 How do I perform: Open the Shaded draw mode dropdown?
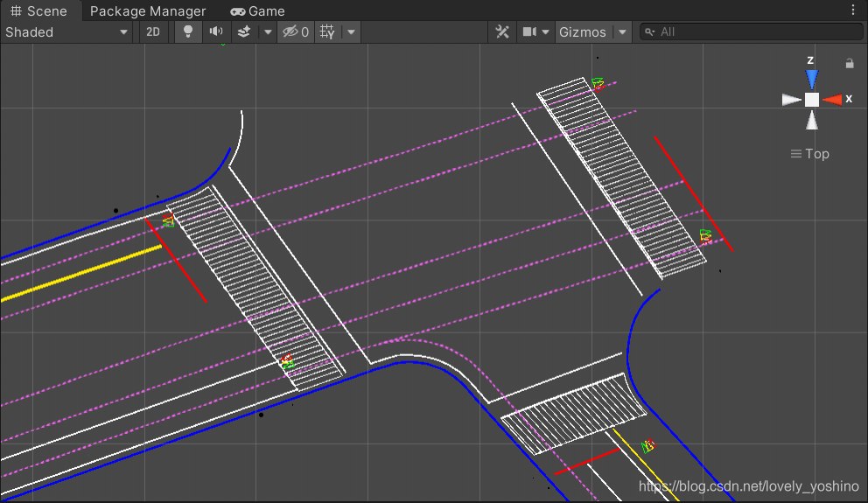(x=66, y=32)
